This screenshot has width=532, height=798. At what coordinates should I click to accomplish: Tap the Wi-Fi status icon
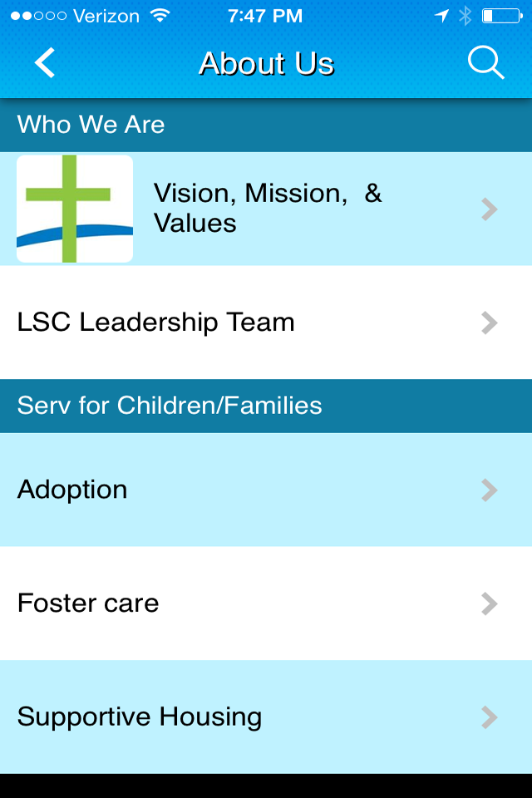[x=159, y=16]
